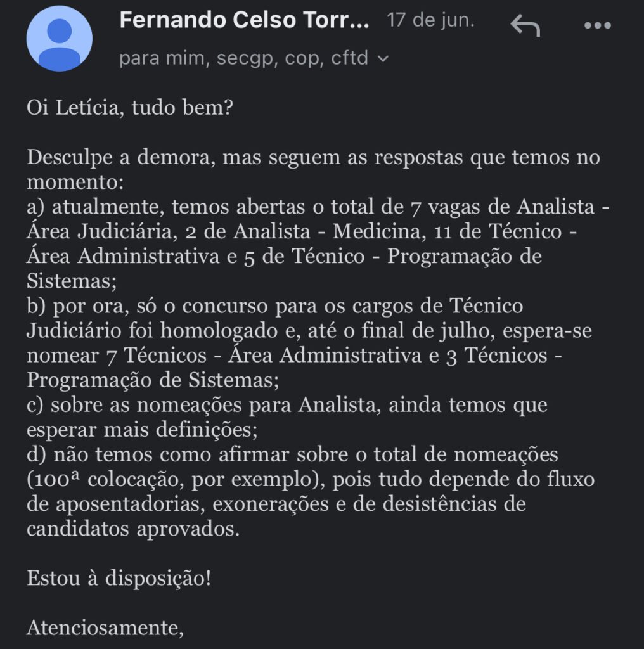
Task: Tap the line "Estou à disposição!"
Action: (119, 578)
